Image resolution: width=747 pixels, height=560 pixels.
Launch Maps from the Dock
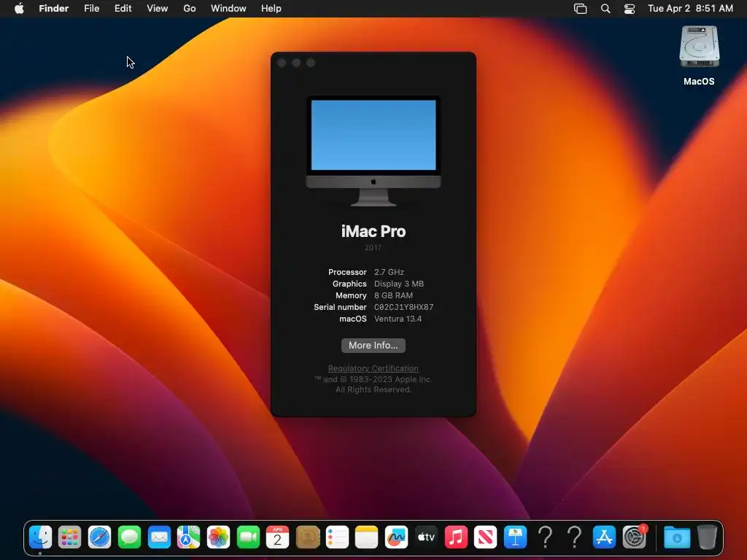(x=189, y=537)
